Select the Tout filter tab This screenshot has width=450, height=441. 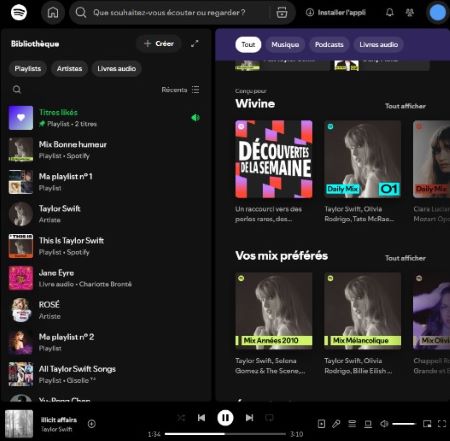point(248,44)
